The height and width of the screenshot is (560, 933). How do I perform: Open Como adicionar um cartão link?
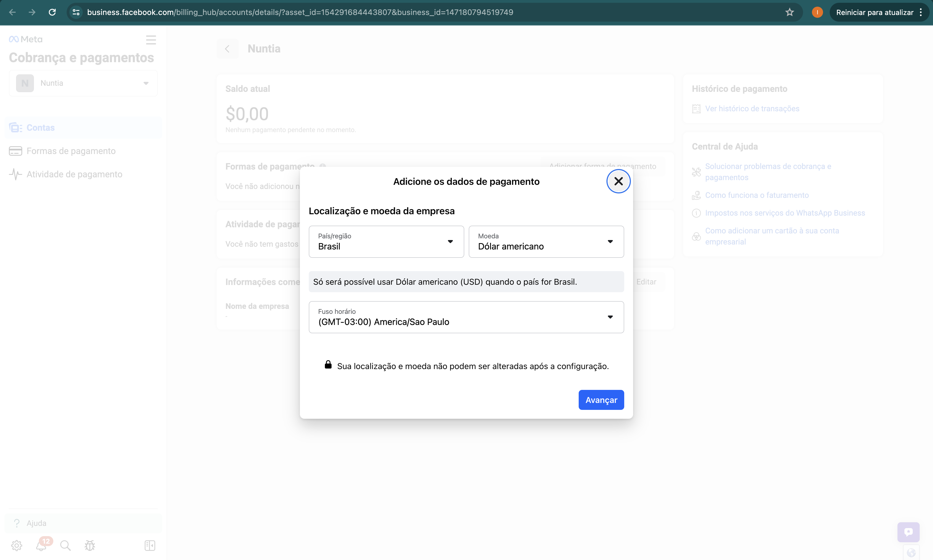(772, 236)
